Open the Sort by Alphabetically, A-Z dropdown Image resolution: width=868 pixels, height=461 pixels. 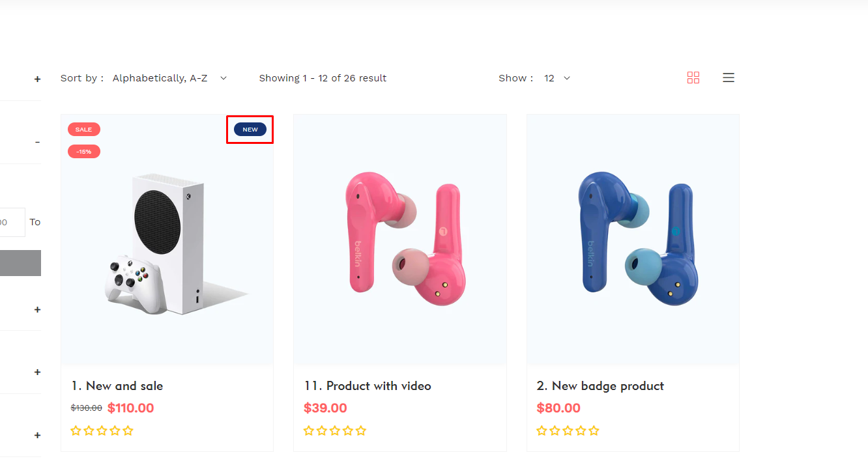(x=169, y=78)
